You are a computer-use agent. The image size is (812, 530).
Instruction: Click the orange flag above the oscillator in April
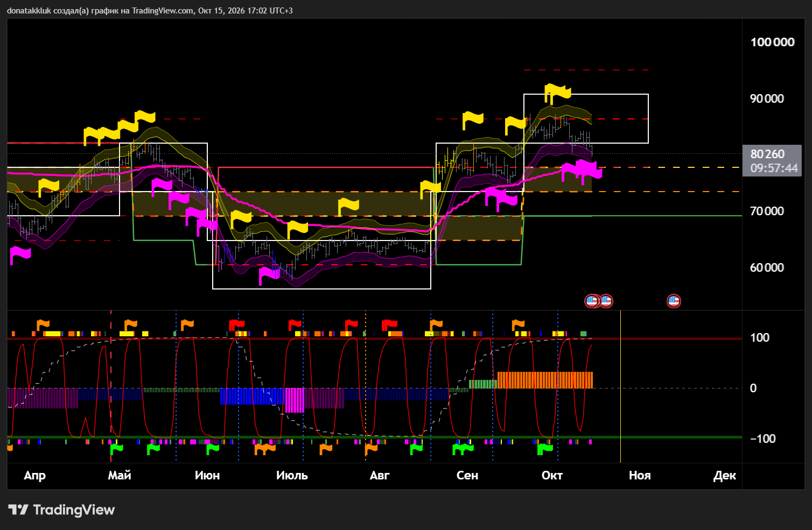pyautogui.click(x=43, y=325)
